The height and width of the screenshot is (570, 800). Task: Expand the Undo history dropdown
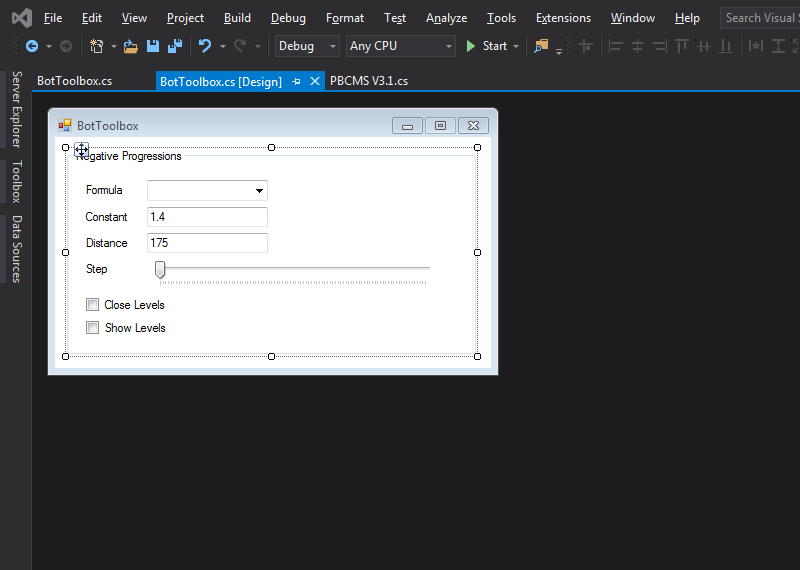point(223,46)
